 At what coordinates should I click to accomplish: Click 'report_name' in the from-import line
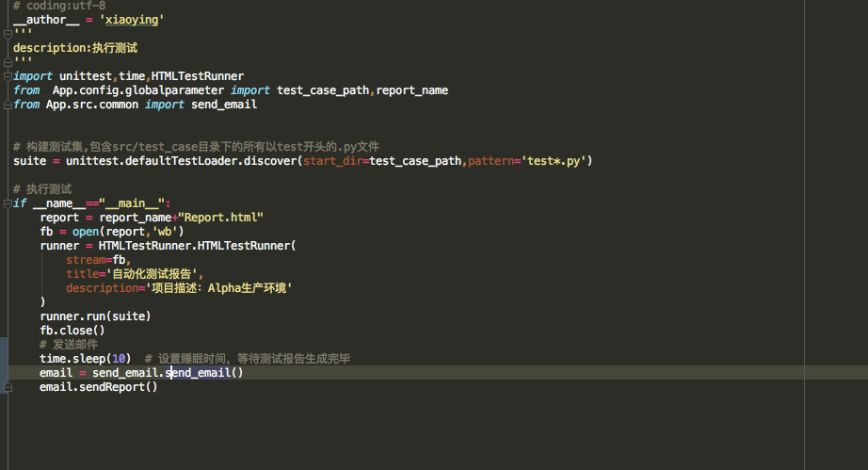(x=412, y=90)
